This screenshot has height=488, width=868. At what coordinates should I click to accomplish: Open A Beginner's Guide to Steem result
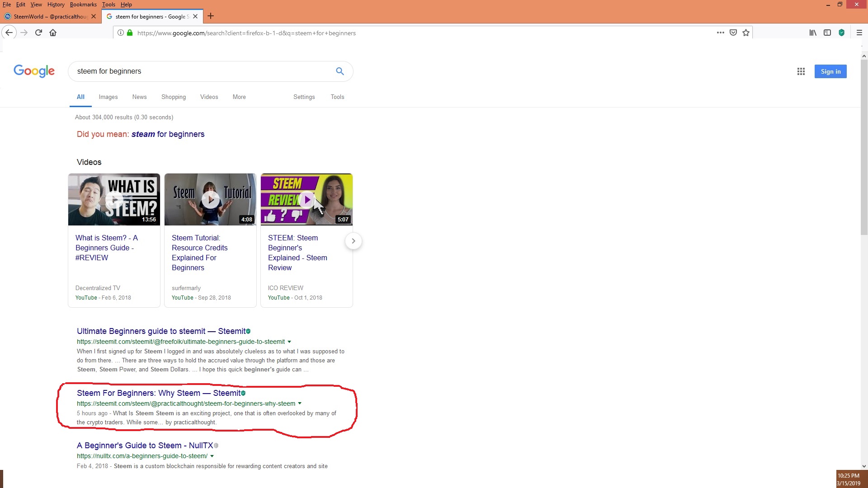[145, 446]
